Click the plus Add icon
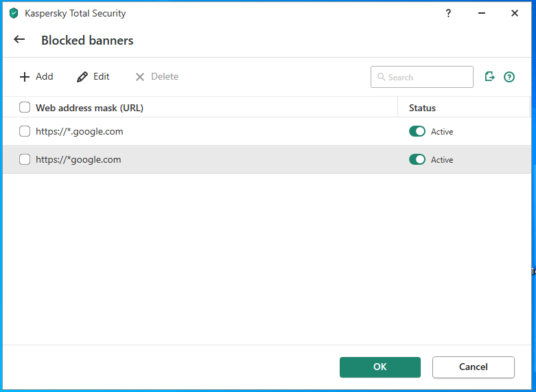 coord(25,77)
